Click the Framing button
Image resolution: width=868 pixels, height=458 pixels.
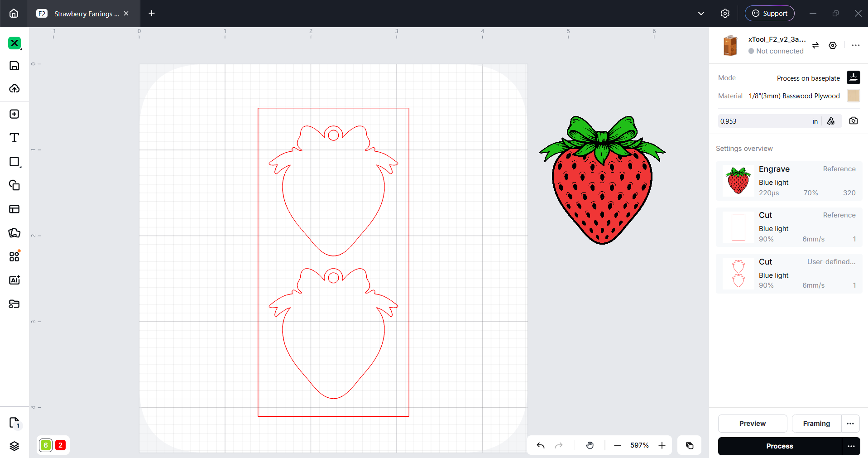816,424
